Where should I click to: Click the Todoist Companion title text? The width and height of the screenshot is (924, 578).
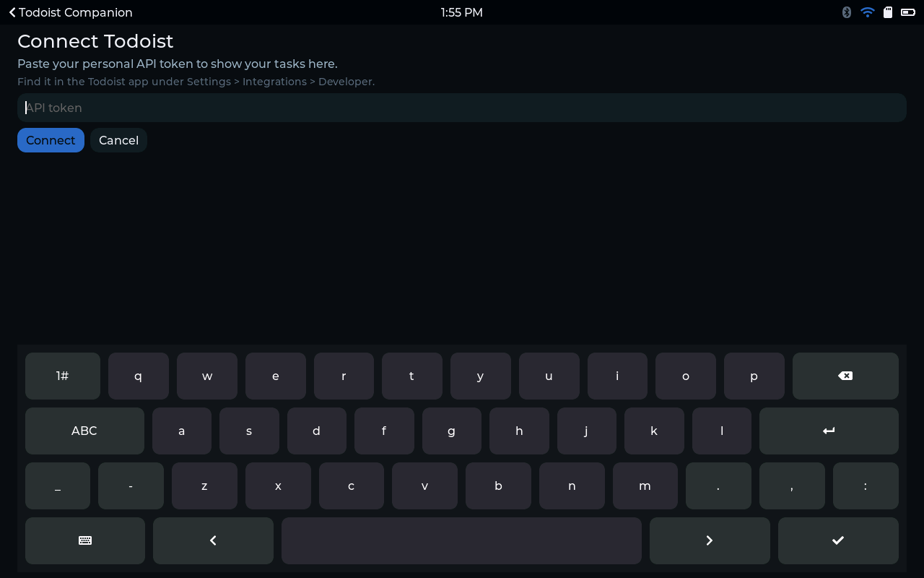76,12
